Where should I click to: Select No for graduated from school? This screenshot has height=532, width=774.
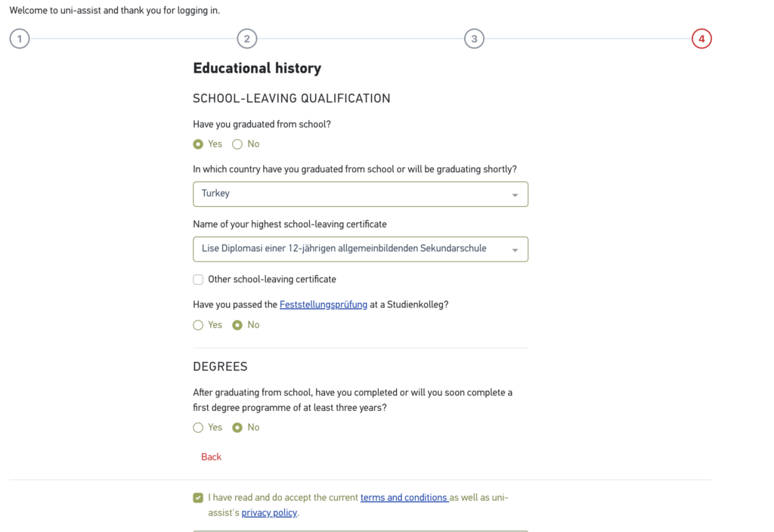tap(237, 144)
